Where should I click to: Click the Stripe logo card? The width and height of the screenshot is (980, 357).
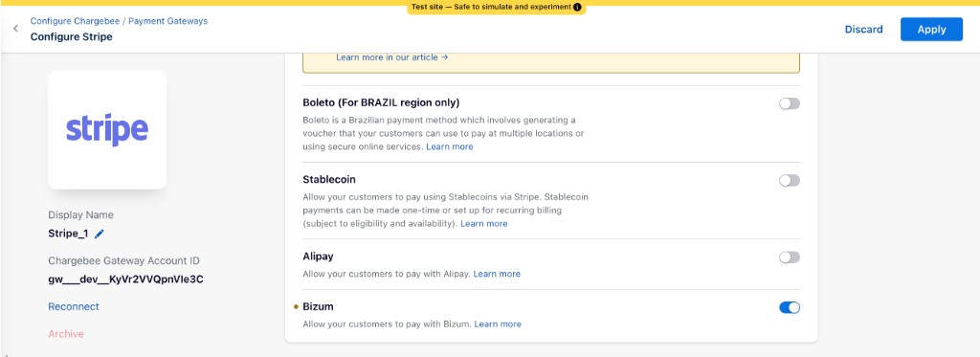pyautogui.click(x=107, y=129)
